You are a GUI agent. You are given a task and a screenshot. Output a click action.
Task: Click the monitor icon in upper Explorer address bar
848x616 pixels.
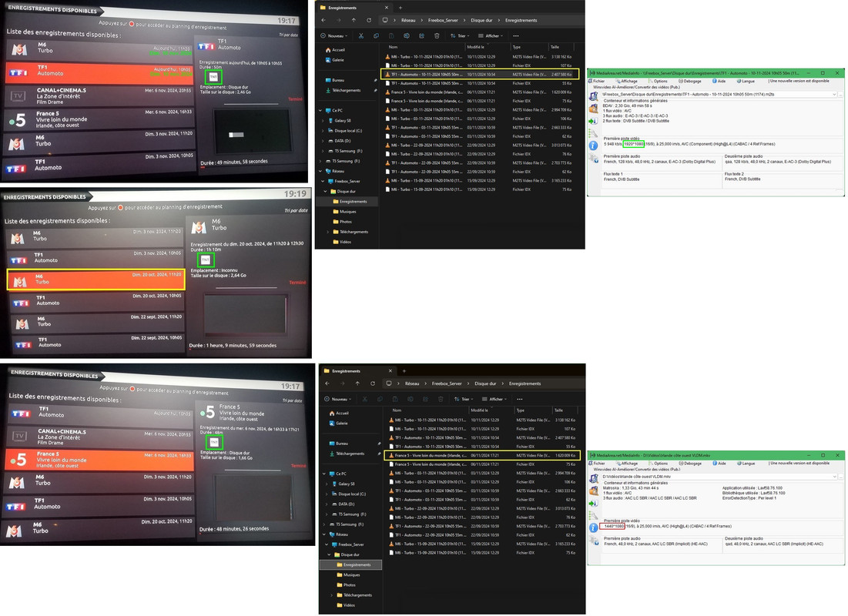(x=384, y=21)
